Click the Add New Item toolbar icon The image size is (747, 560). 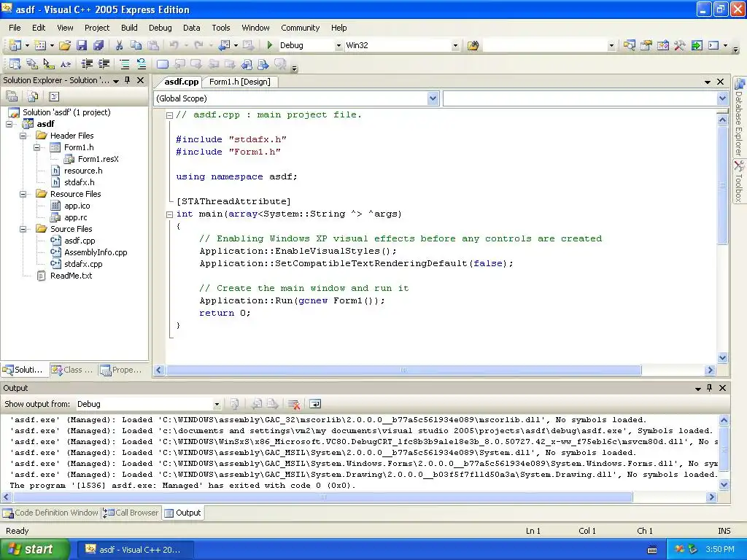point(40,45)
